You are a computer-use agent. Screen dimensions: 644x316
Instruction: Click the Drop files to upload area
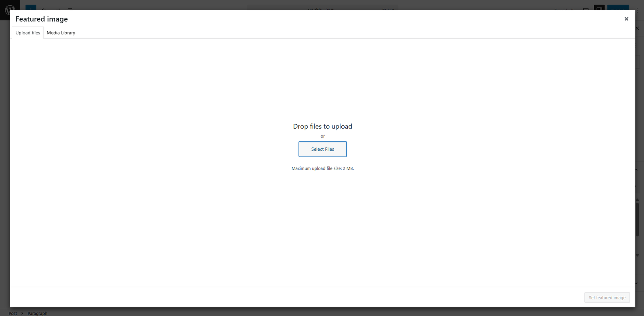click(x=322, y=126)
